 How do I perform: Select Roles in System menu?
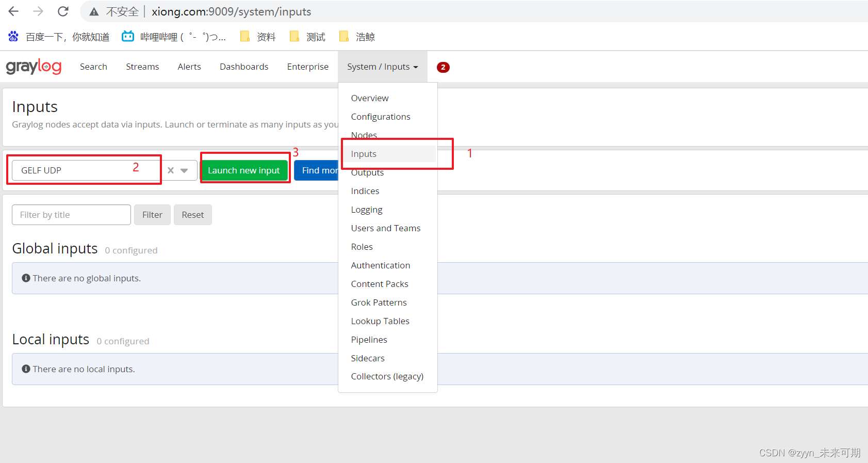coord(362,247)
